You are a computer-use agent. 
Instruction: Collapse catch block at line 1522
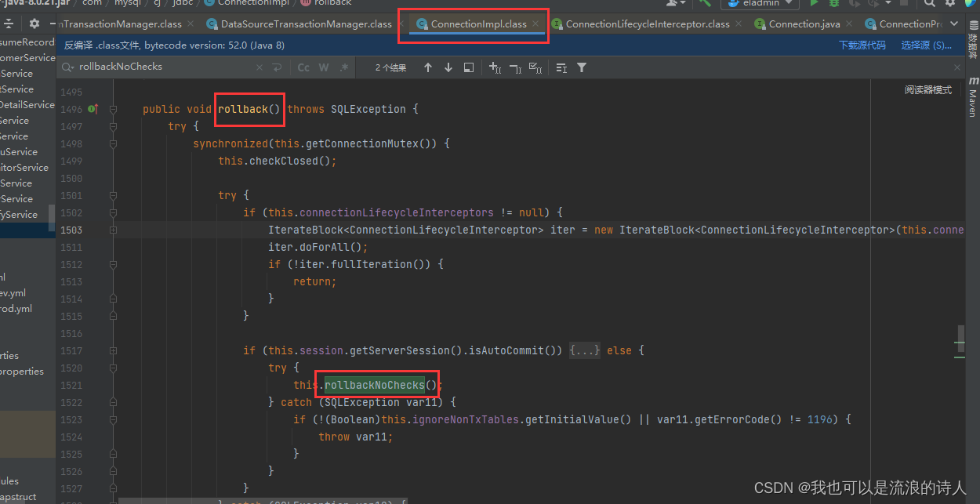[x=114, y=402]
